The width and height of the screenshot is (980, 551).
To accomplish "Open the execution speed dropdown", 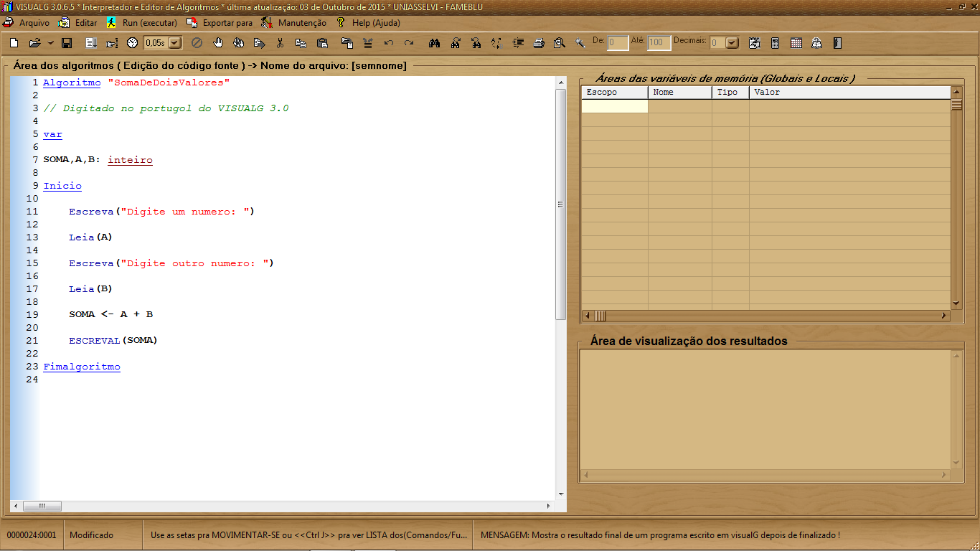I will pos(173,43).
